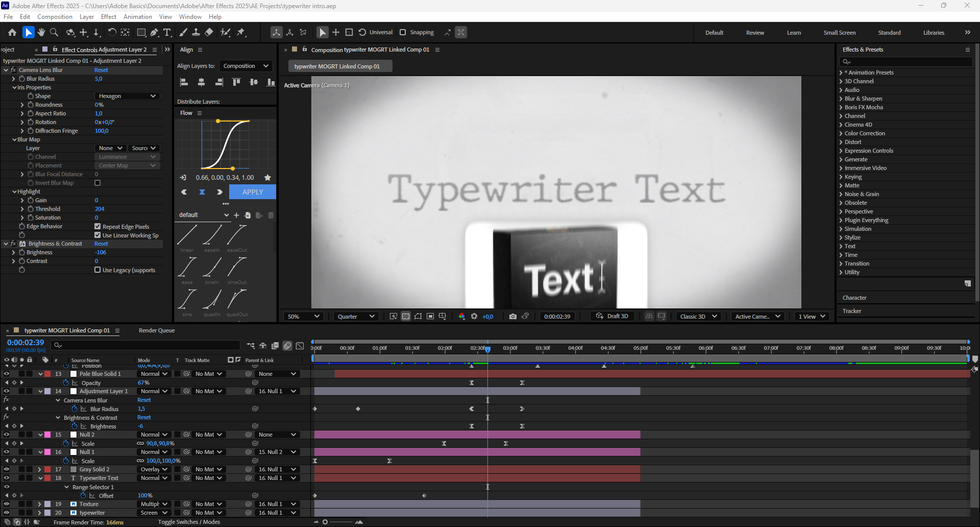
Task: Select the Pen tool
Action: tap(154, 32)
